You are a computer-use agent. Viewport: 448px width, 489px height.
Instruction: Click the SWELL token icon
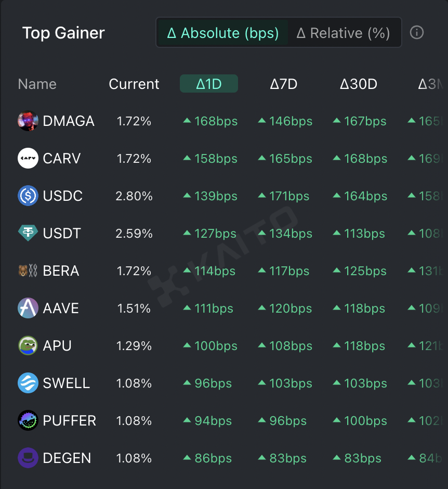(x=28, y=383)
